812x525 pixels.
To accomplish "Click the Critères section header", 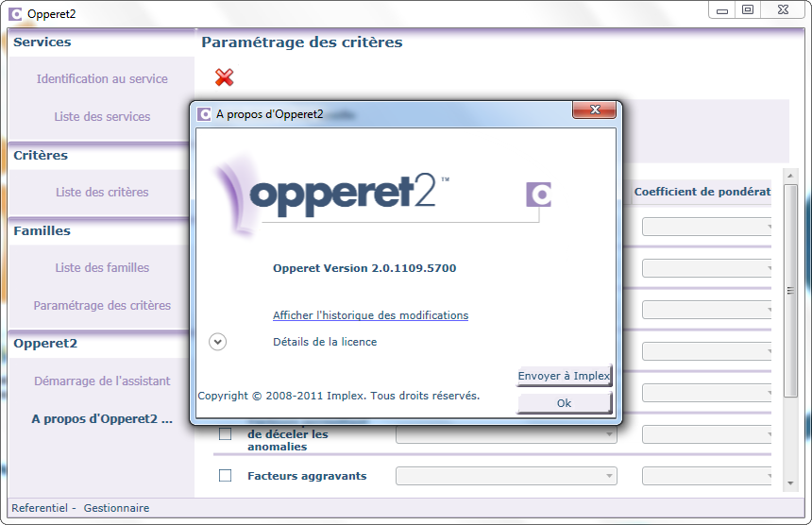I will click(41, 155).
